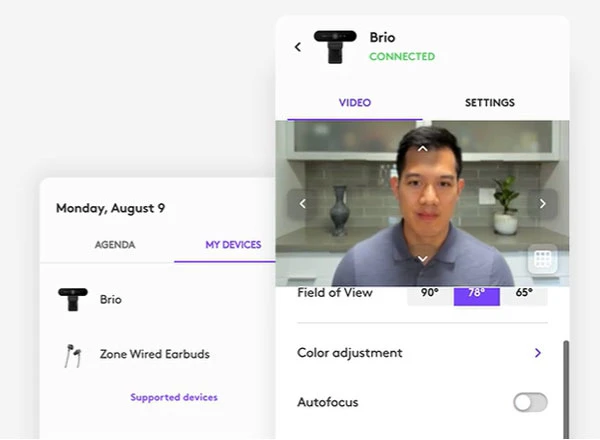Click the back chevron beside Brio header
Viewport: 600px width, 440px height.
pyautogui.click(x=297, y=47)
